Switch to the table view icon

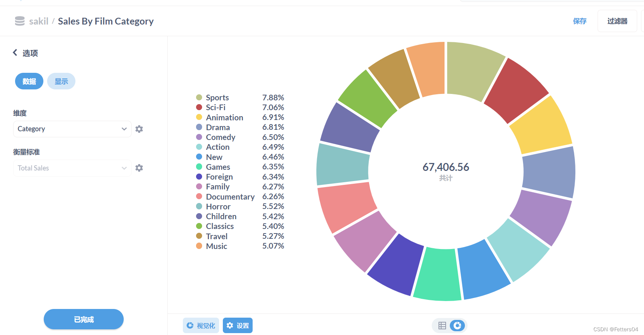coord(442,326)
